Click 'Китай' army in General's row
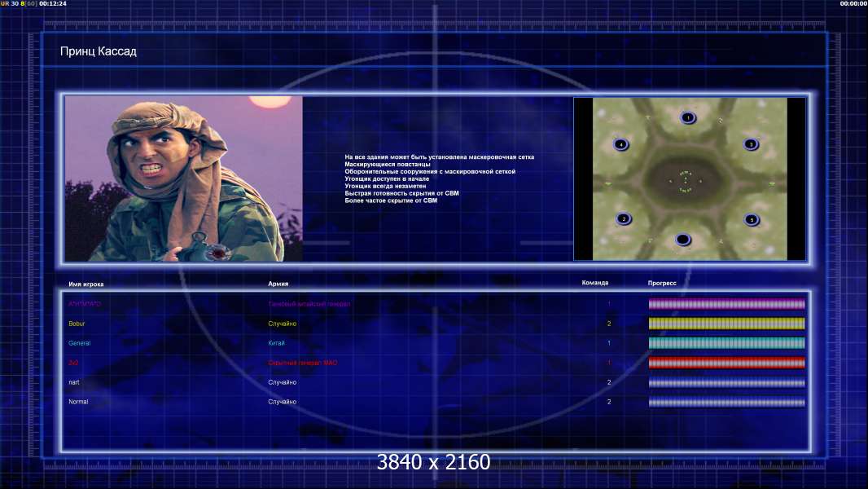 pyautogui.click(x=276, y=343)
